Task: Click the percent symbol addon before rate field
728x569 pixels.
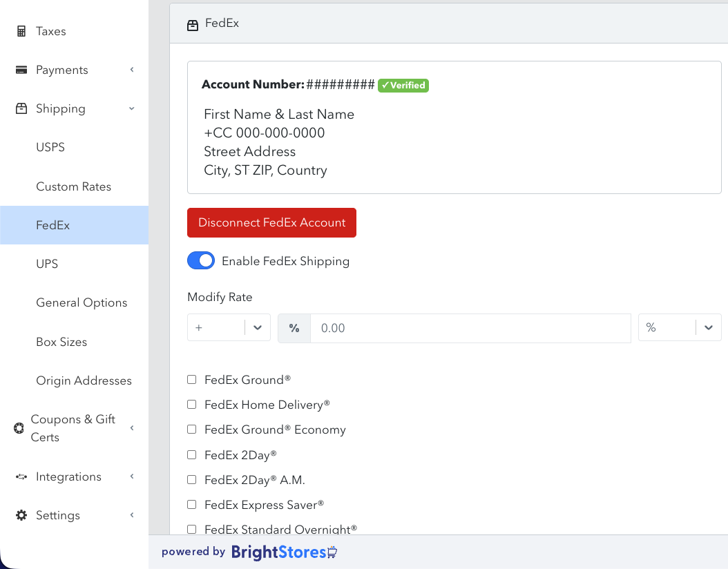Action: coord(294,328)
